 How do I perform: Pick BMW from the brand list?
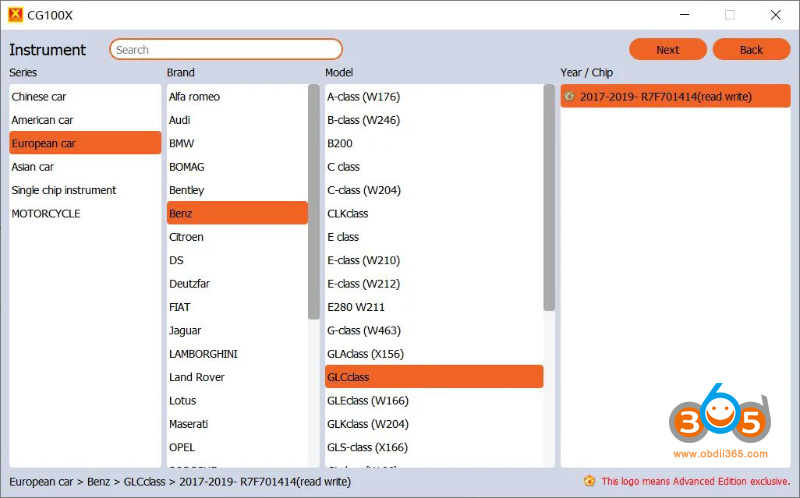click(237, 143)
